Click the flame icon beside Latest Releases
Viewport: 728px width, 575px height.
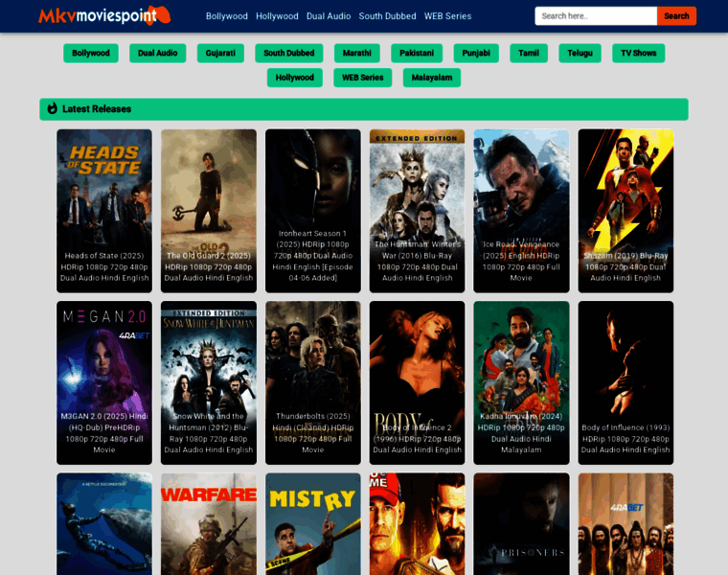tap(53, 108)
